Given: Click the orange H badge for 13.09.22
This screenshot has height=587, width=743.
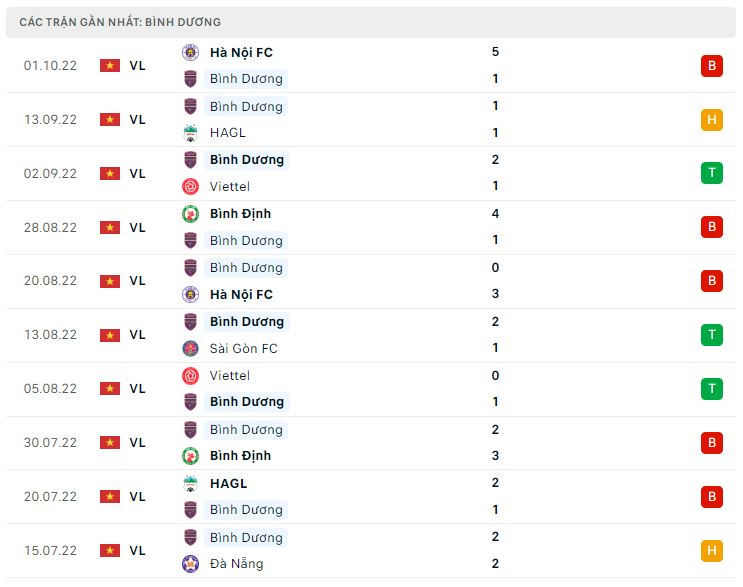Looking at the screenshot, I should click(711, 120).
